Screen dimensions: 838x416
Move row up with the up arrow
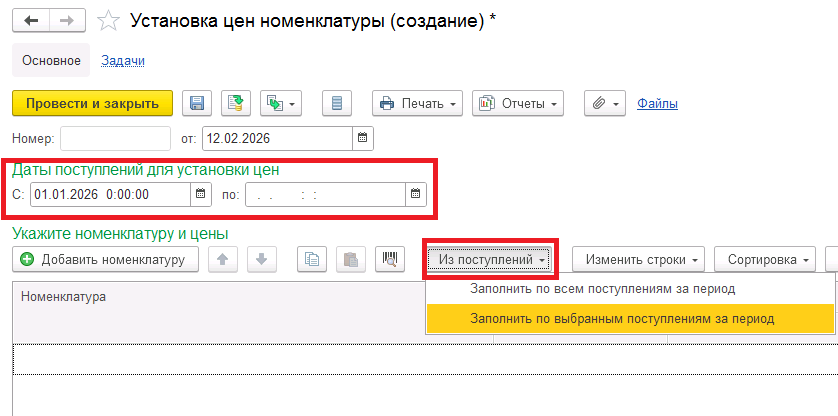[x=223, y=259]
